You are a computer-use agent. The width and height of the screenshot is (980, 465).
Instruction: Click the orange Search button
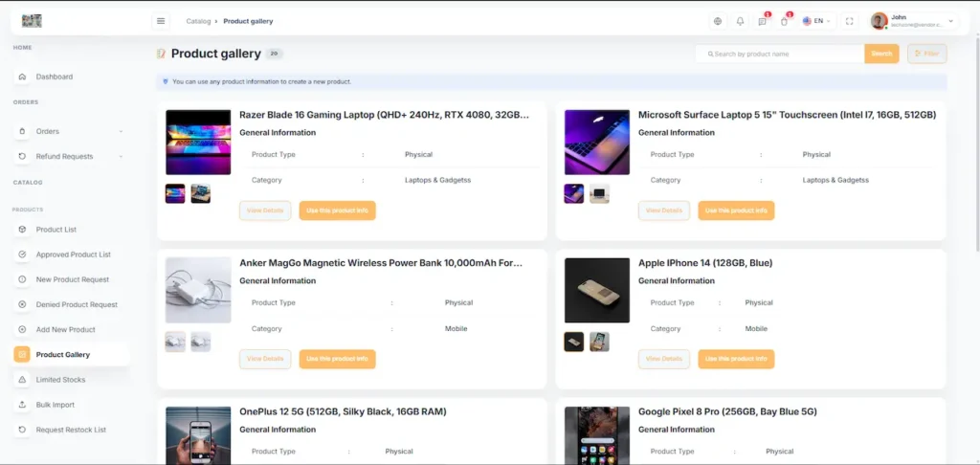point(881,54)
